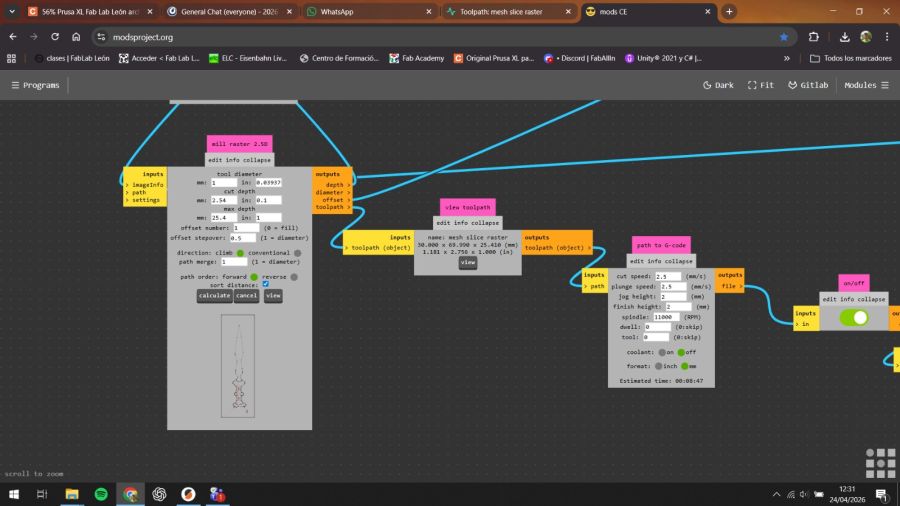Set coolant to off in path to G-code
The height and width of the screenshot is (506, 900).
point(681,352)
